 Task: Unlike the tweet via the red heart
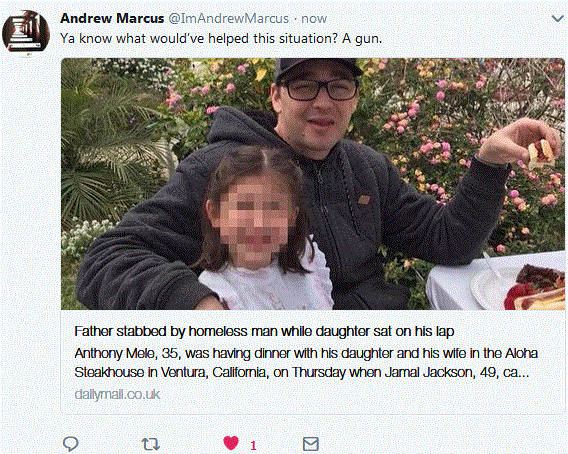point(231,443)
